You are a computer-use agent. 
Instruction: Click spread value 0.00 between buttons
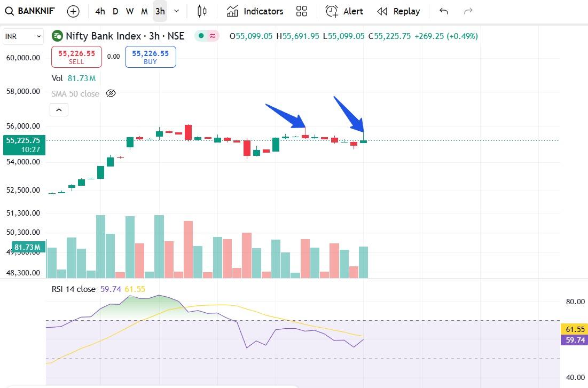[x=113, y=57]
